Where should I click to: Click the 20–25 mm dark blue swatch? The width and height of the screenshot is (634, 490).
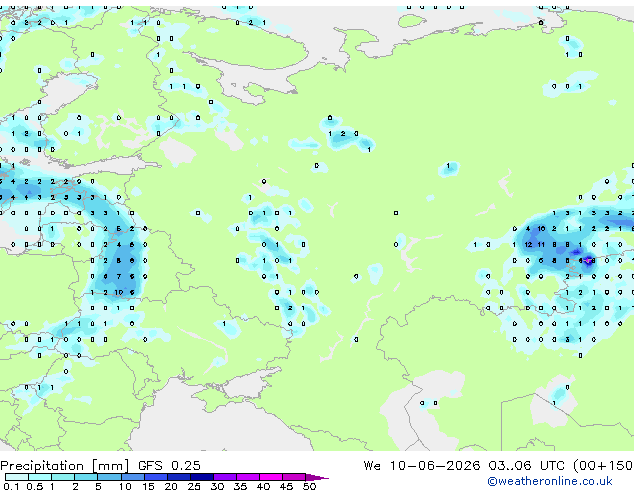tap(179, 477)
